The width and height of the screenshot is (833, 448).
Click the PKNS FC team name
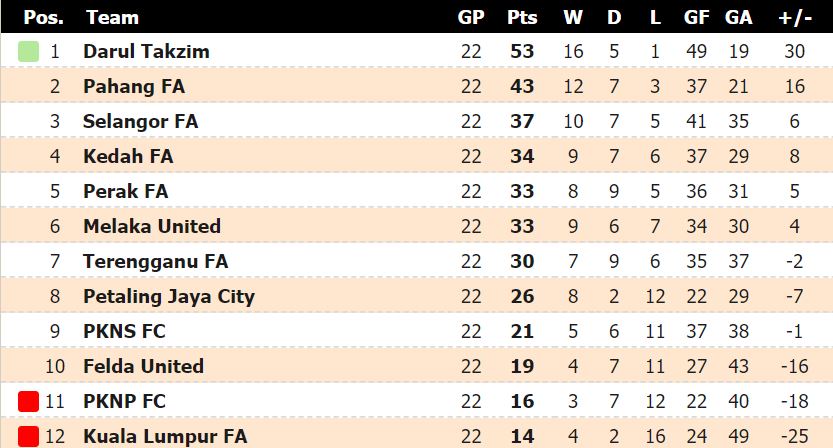125,331
